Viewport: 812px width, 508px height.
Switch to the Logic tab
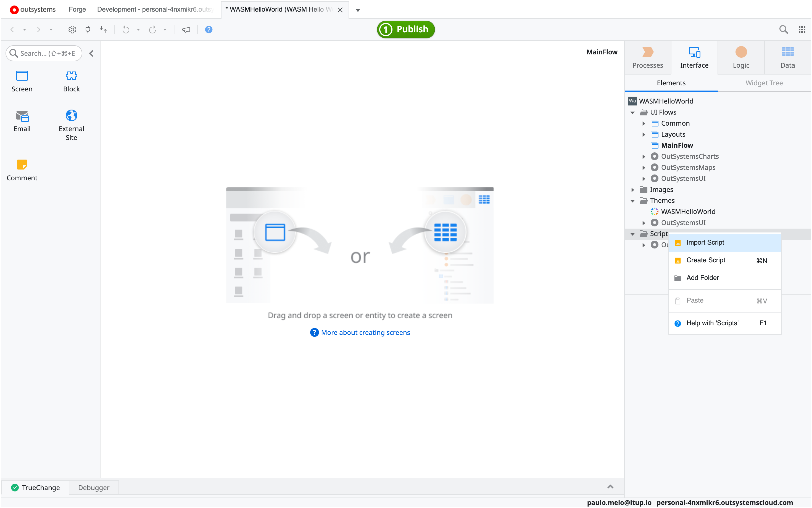(x=741, y=57)
